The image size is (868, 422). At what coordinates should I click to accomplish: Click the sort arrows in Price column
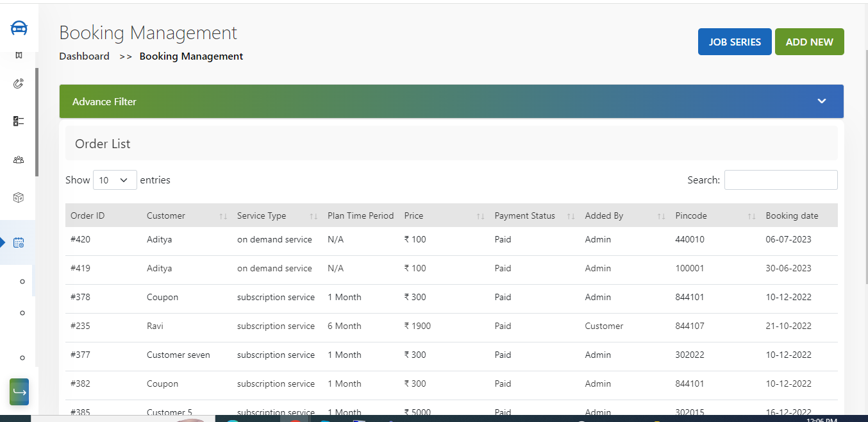(480, 216)
